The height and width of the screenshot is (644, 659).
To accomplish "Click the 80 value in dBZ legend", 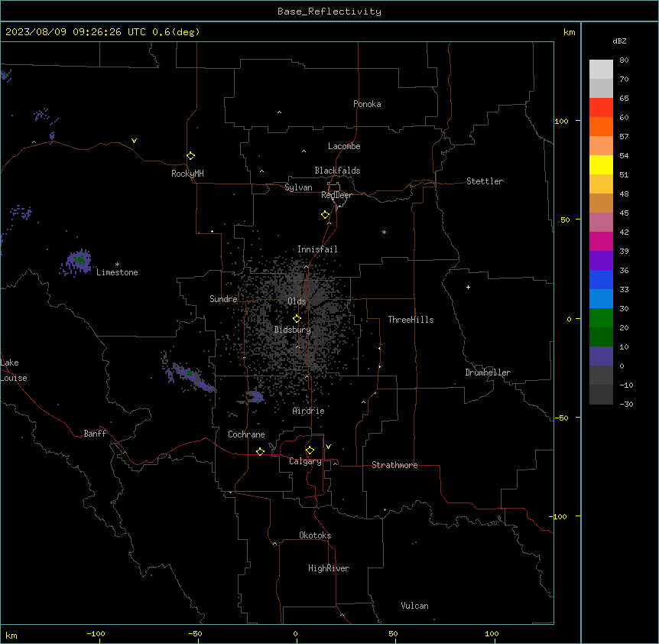I will tap(624, 60).
